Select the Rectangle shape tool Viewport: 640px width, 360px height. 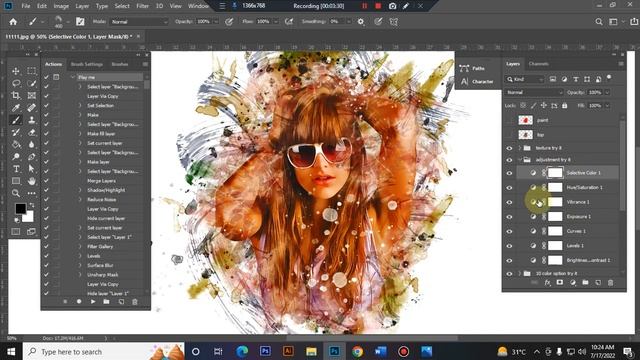pos(16,181)
